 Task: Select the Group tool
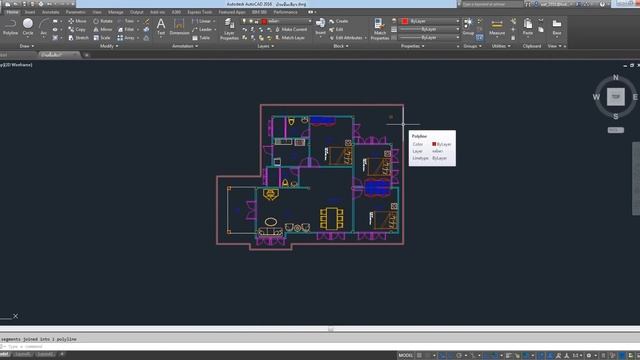coord(468,27)
